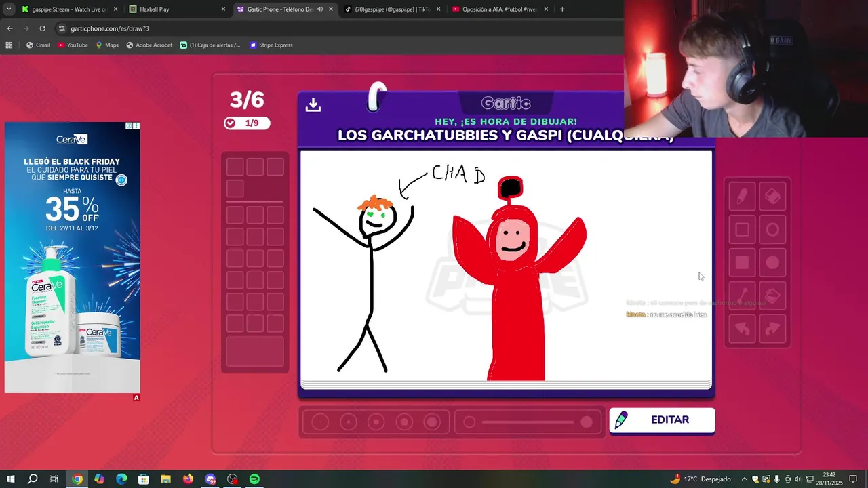Open Spotify from taskbar
Image resolution: width=868 pixels, height=488 pixels.
(254, 479)
